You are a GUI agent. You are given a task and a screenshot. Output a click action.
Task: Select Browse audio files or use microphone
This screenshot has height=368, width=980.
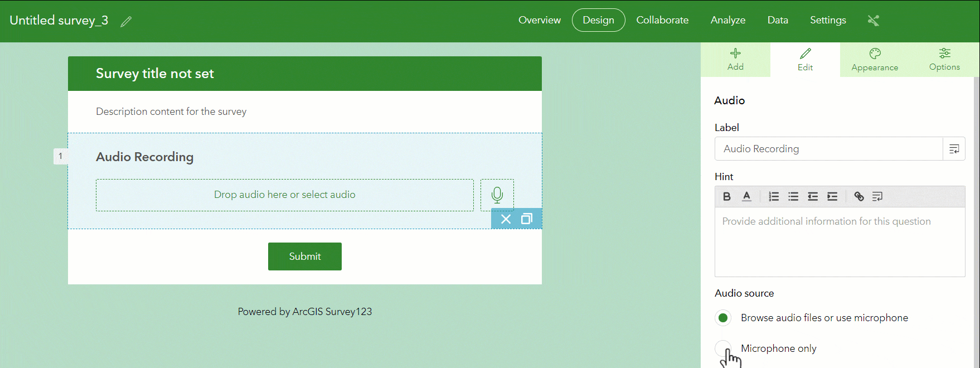click(723, 318)
